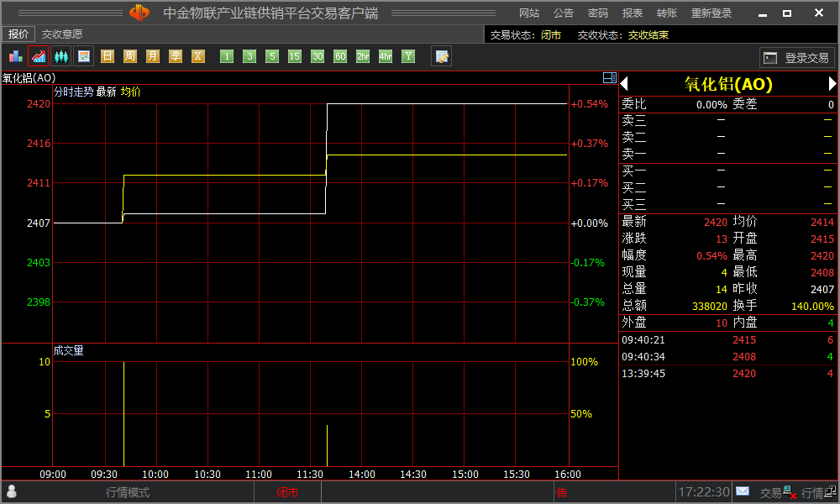840x504 pixels.
Task: Click the 最新 price value 2420
Action: coord(716,222)
